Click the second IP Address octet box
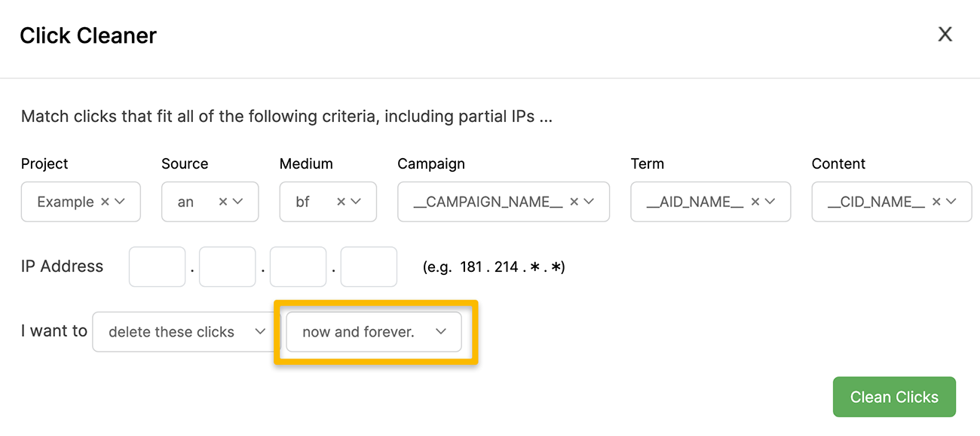Viewport: 980px width, 436px height. click(x=228, y=267)
